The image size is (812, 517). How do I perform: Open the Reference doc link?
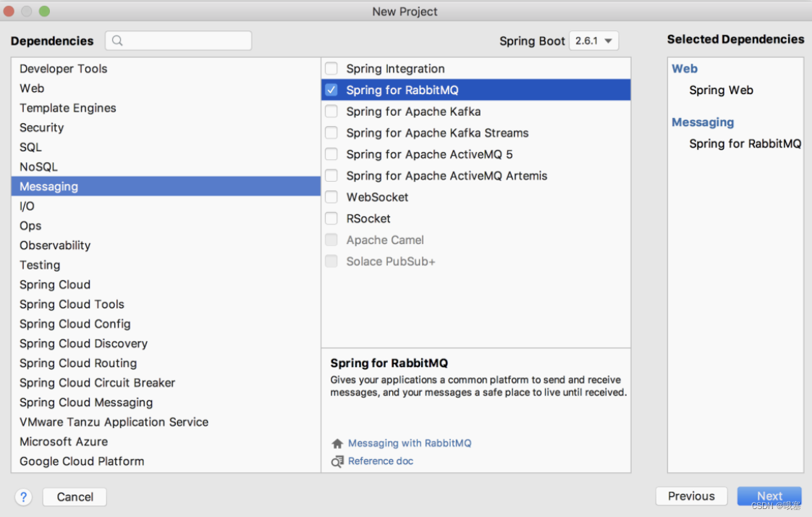(381, 461)
